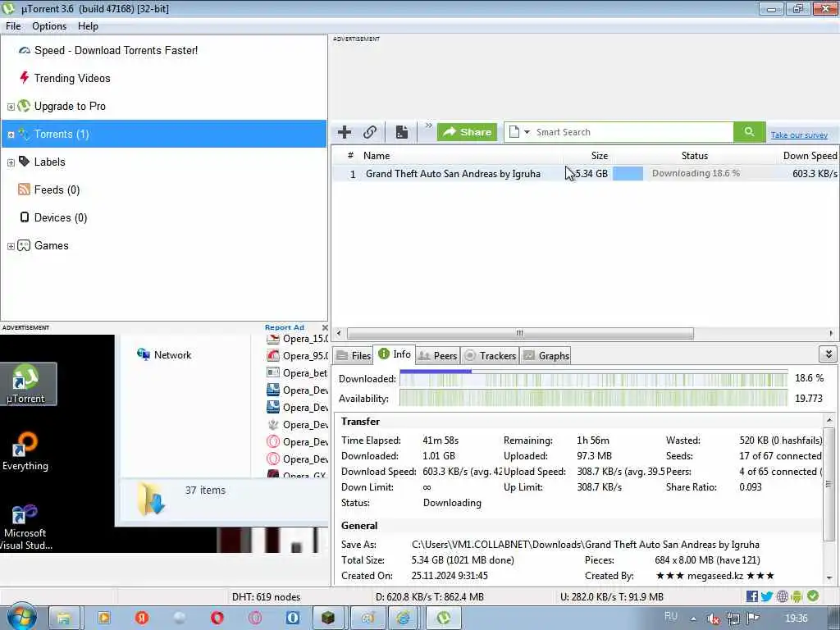Expand hidden toolbar buttons chevron
This screenshot has height=630, width=840.
pyautogui.click(x=428, y=126)
